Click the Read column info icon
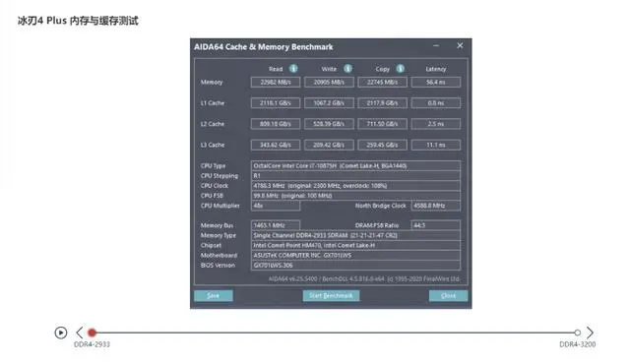The height and width of the screenshot is (364, 630). pyautogui.click(x=293, y=69)
